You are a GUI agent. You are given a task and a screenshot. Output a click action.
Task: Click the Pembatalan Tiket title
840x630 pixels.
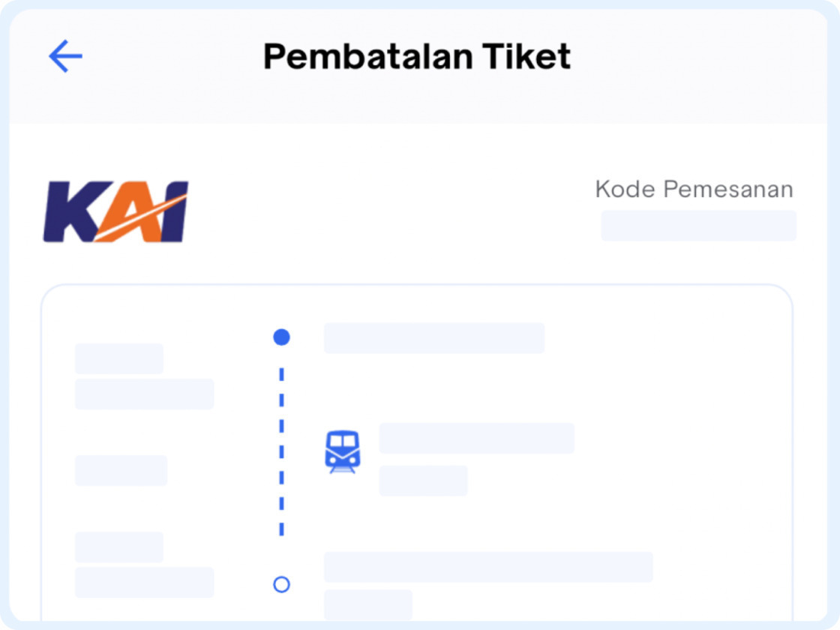click(416, 55)
